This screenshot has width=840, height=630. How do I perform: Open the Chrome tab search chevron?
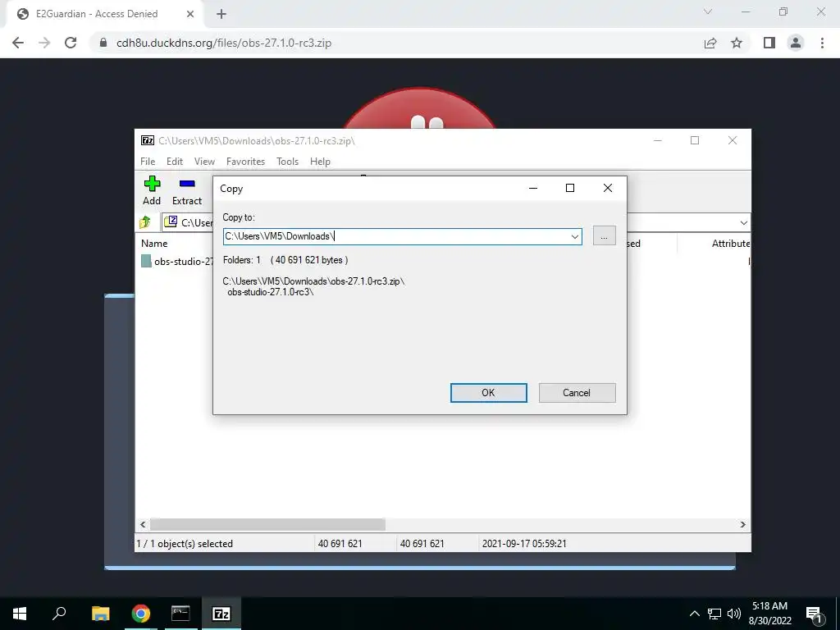tap(708, 11)
